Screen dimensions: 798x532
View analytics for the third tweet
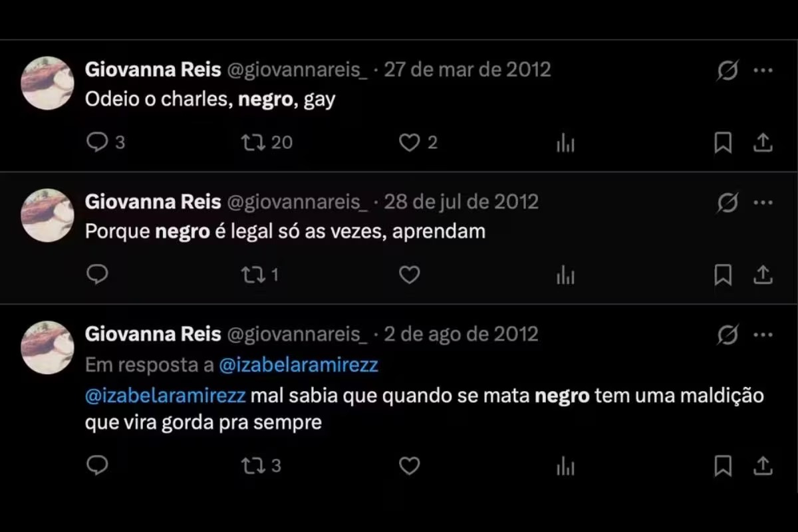(565, 466)
